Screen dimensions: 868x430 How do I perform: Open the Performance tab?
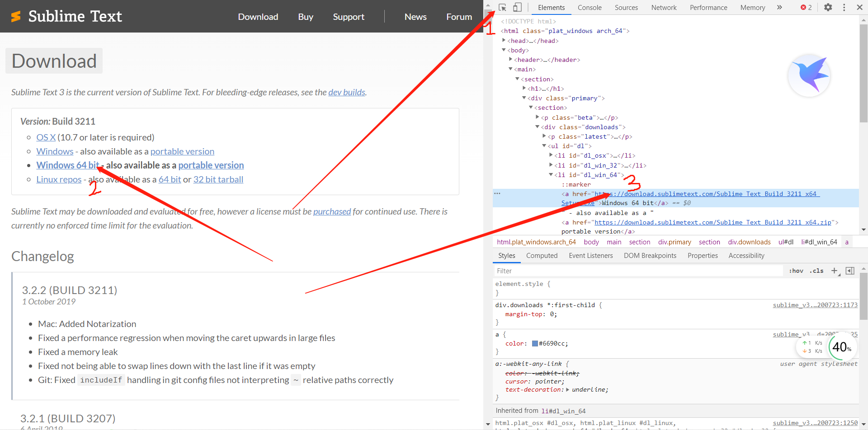708,8
